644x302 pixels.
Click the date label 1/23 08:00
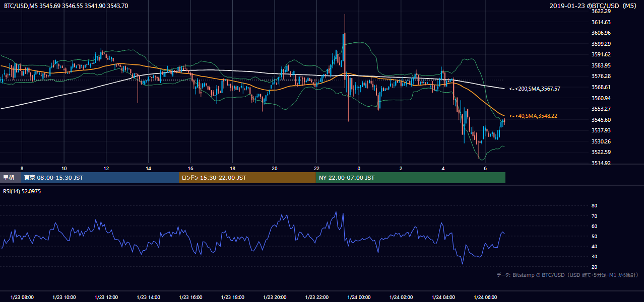(22, 297)
